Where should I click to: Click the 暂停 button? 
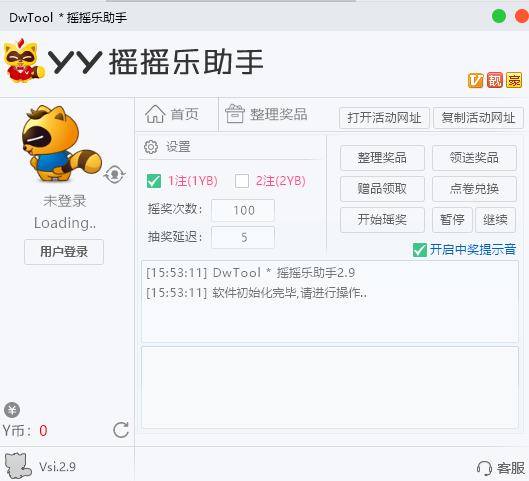(452, 220)
